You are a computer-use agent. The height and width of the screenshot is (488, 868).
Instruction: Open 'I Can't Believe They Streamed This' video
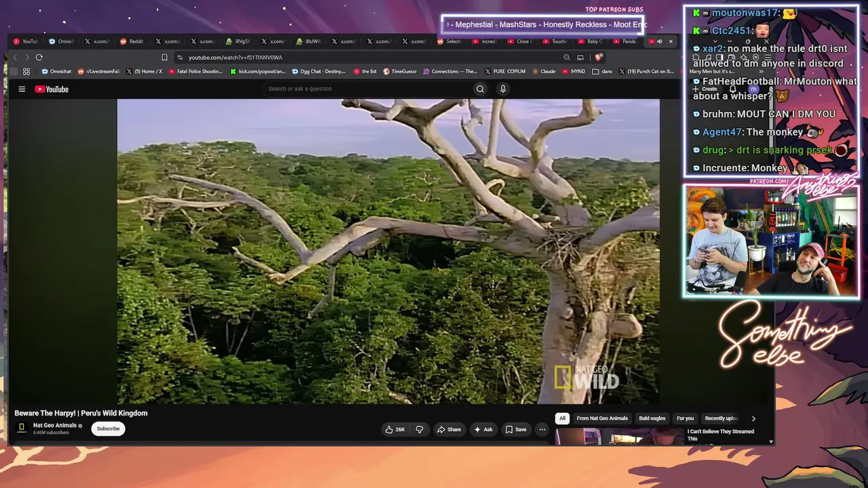[721, 434]
